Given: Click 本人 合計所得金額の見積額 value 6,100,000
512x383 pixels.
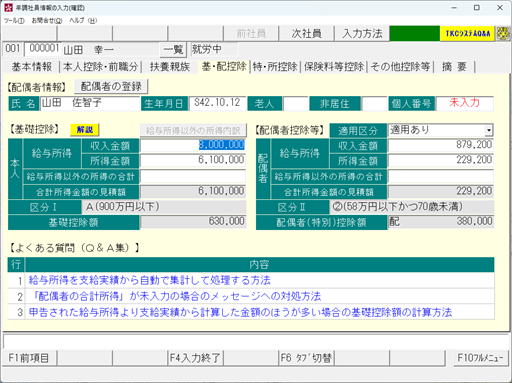Looking at the screenshot, I should click(193, 191).
